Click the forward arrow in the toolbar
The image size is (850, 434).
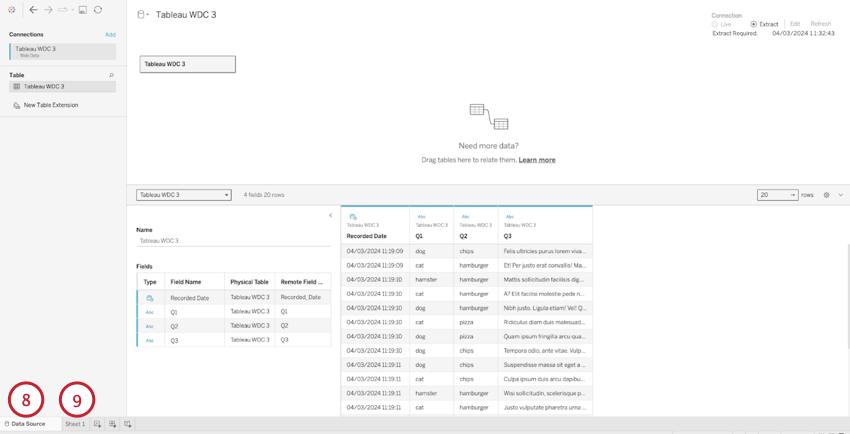coord(49,10)
